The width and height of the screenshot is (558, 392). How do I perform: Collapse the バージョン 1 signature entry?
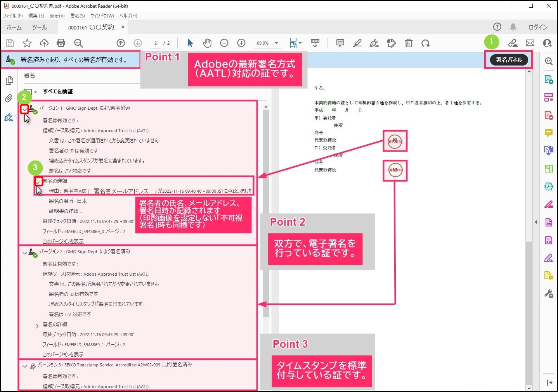point(25,109)
